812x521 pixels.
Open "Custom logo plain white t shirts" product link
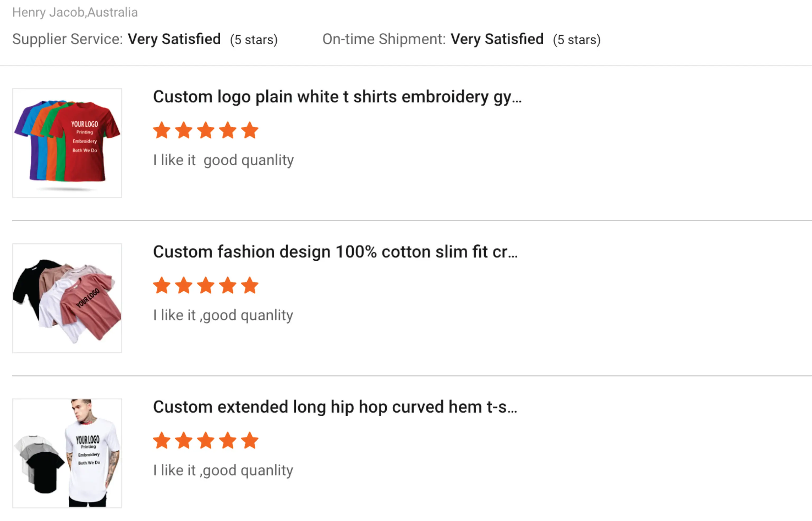(x=337, y=97)
